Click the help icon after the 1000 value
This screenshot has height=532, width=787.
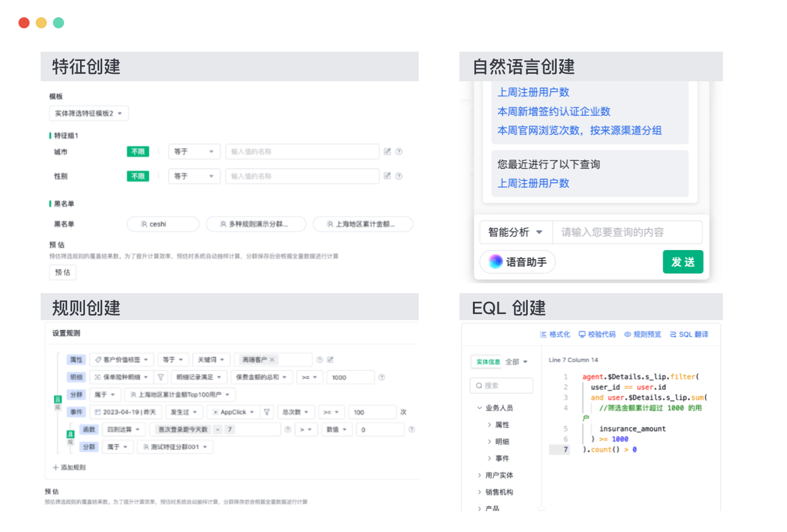coord(382,377)
